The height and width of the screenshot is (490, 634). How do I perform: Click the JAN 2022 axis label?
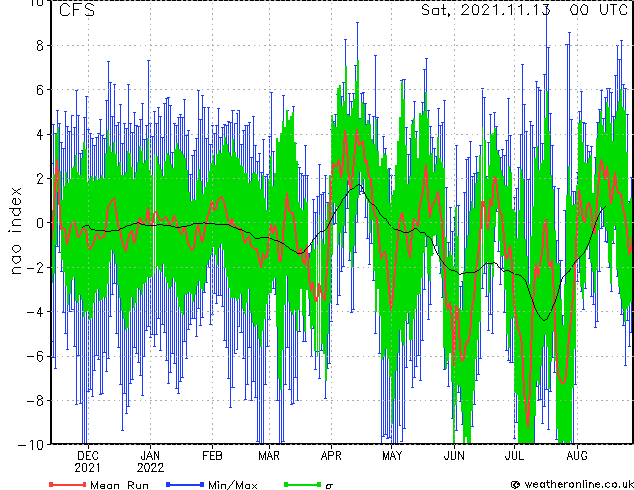(150, 462)
